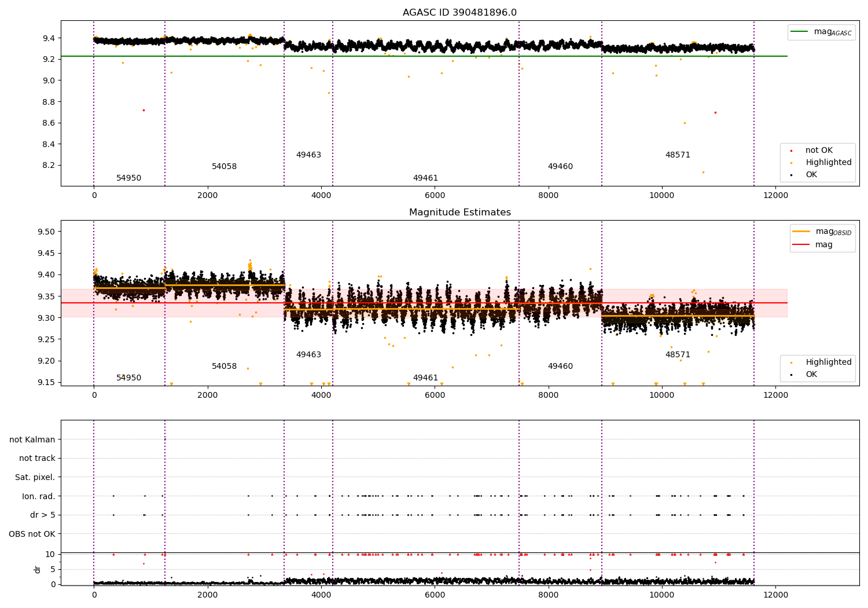The image size is (868, 608).
Task: Click 'Highlighted' in the top plot legend
Action: 829,163
